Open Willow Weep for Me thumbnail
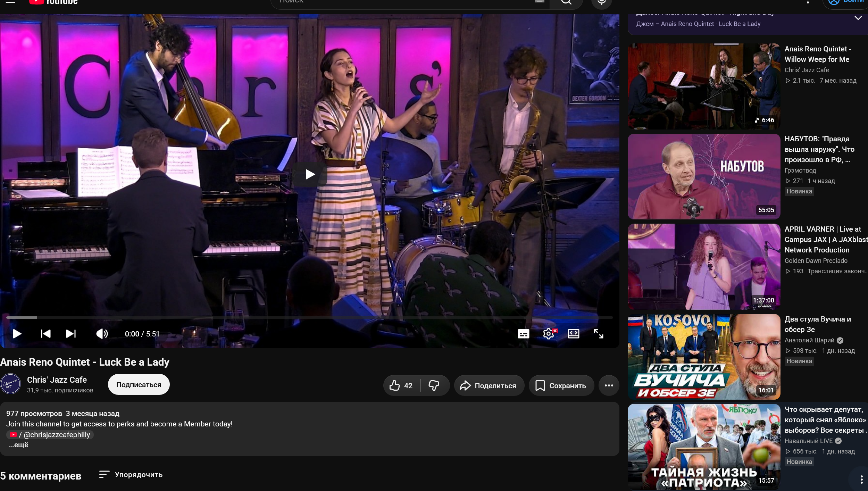Screen dimensions: 868x491 (x=704, y=86)
